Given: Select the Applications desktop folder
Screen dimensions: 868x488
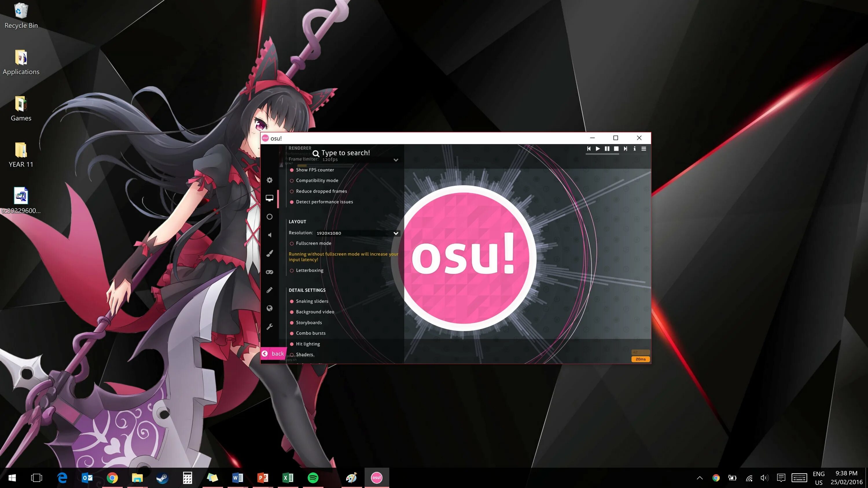Looking at the screenshot, I should (21, 62).
